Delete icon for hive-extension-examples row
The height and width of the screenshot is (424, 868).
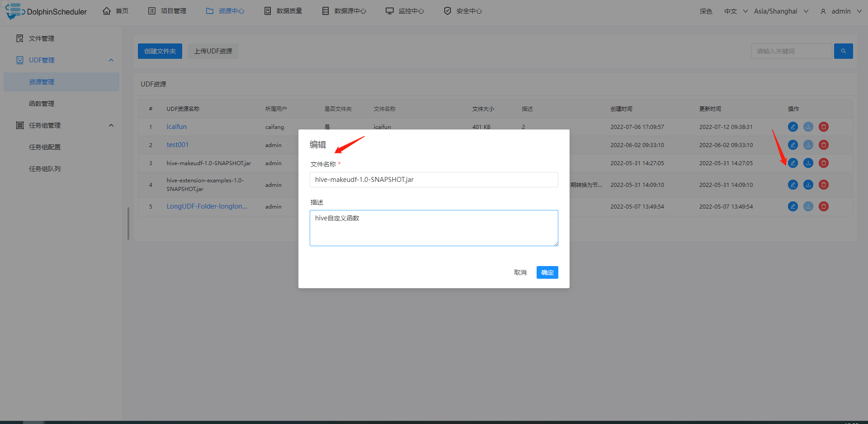click(824, 185)
